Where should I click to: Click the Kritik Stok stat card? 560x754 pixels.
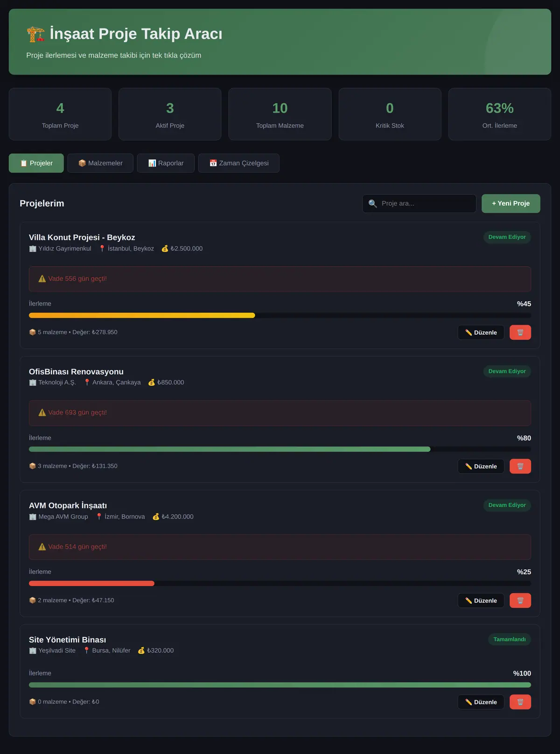coord(390,114)
